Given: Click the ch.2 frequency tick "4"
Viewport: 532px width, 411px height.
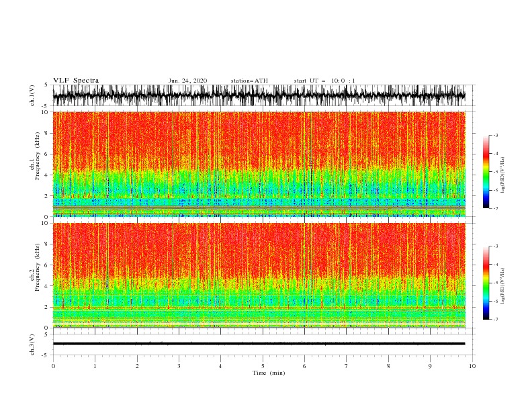Looking at the screenshot, I should (x=47, y=286).
